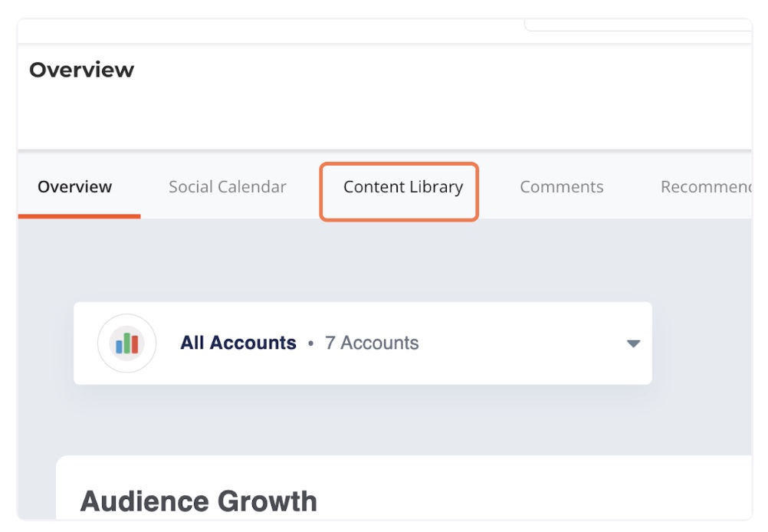
Task: Expand the All Accounts dropdown arrow
Action: tap(633, 343)
